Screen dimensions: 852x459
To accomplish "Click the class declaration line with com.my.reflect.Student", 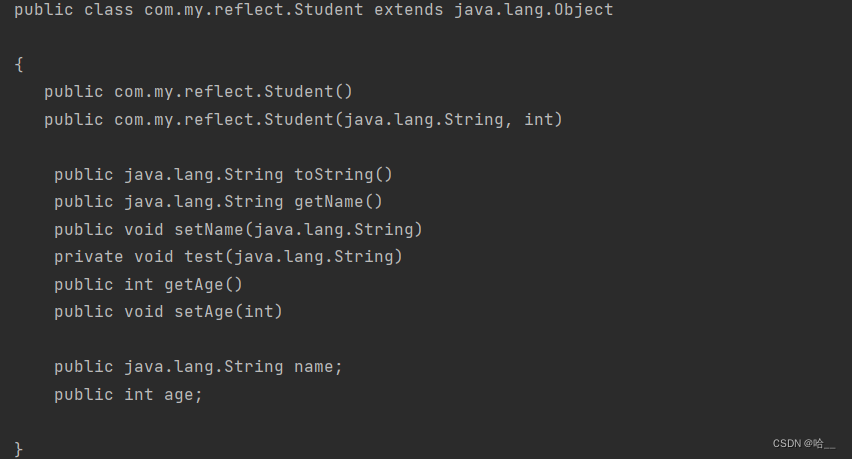I will coord(314,10).
